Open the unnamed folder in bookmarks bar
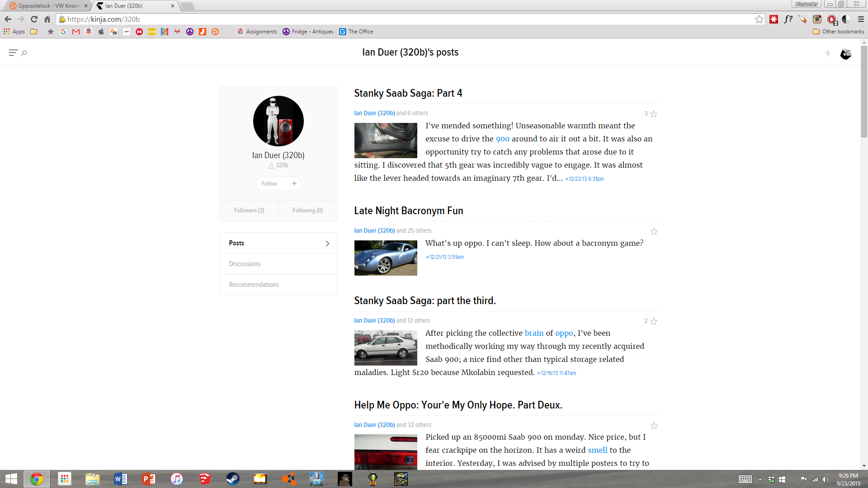Screen dimensions: 868x488 34,32
